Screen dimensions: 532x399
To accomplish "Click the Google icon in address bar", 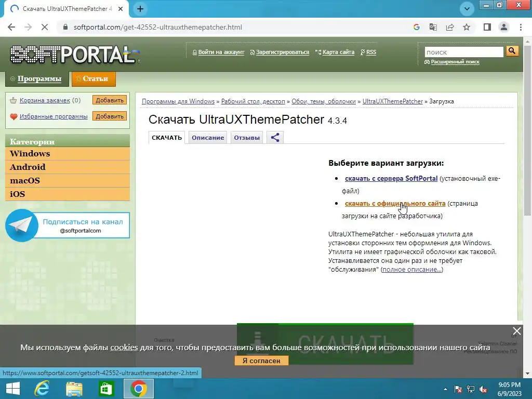I will tap(417, 27).
